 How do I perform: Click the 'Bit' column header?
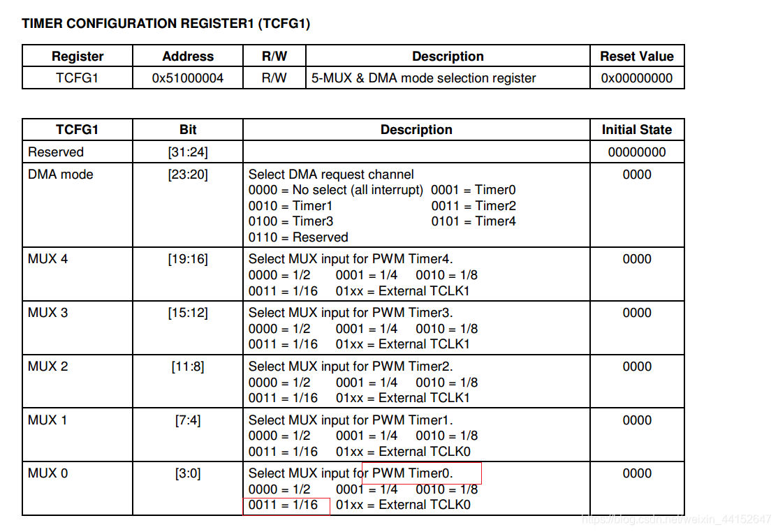point(188,129)
